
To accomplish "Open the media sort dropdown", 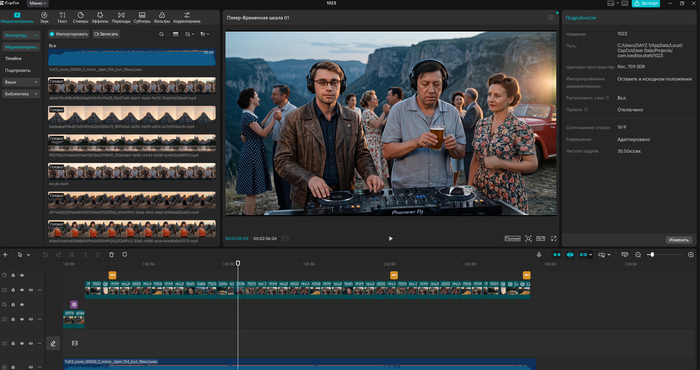I will [190, 34].
